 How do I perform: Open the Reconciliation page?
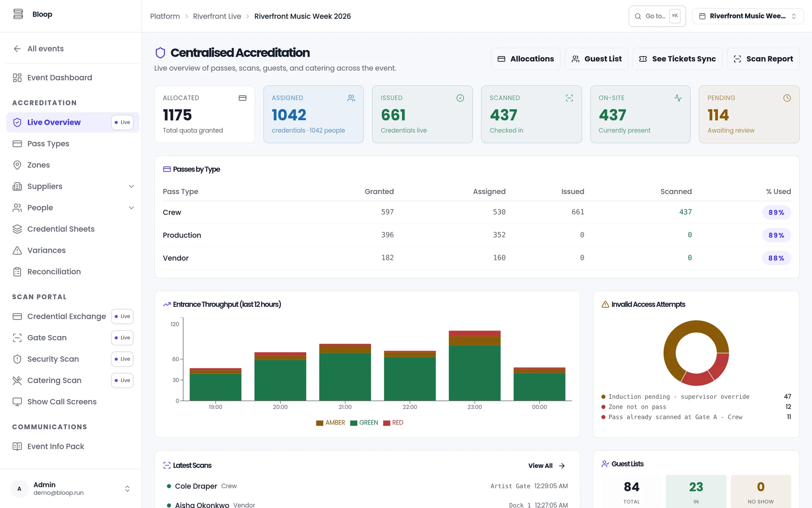coord(73,272)
